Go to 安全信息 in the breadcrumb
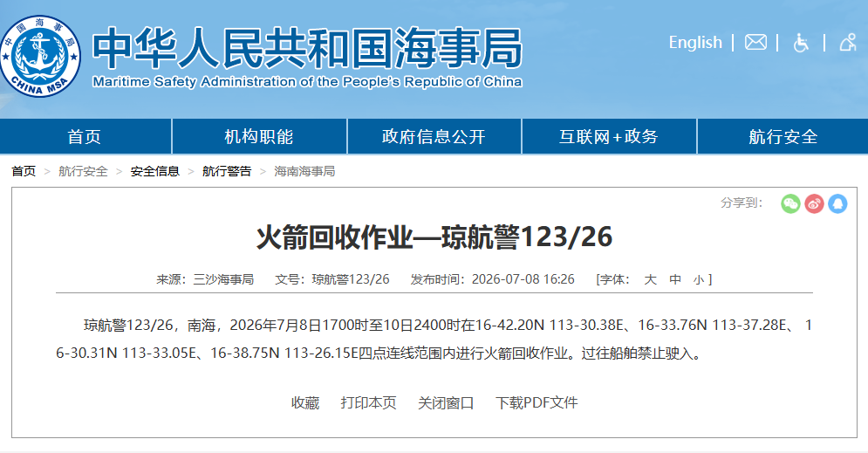Image resolution: width=868 pixels, height=453 pixels. (155, 171)
